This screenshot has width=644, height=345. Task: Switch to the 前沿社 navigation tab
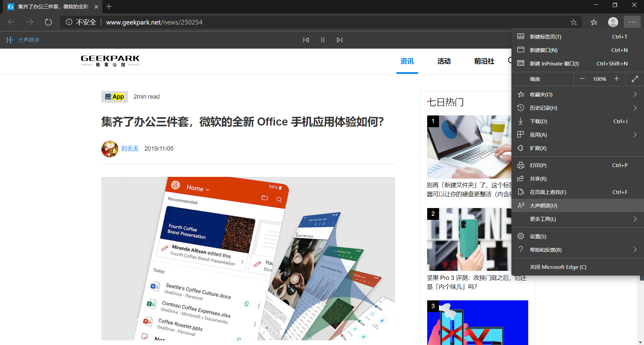[x=484, y=61]
